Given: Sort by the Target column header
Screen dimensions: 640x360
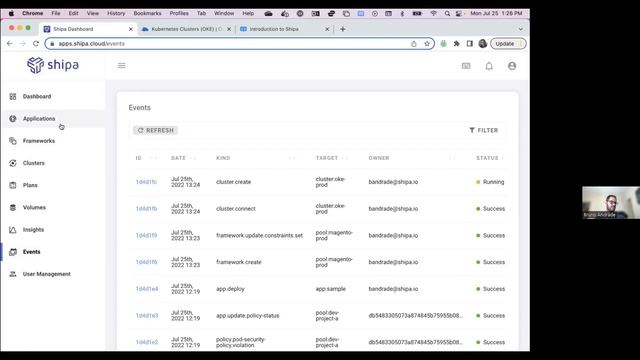Looking at the screenshot, I should pyautogui.click(x=327, y=158).
